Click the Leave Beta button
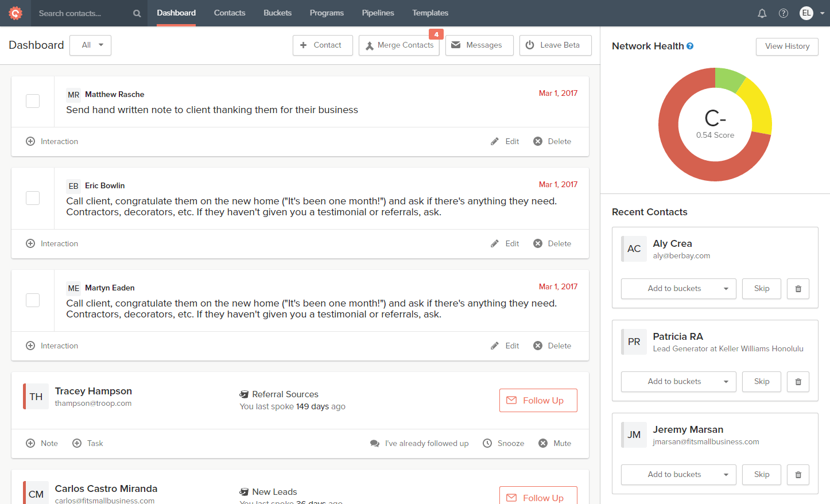 click(555, 45)
